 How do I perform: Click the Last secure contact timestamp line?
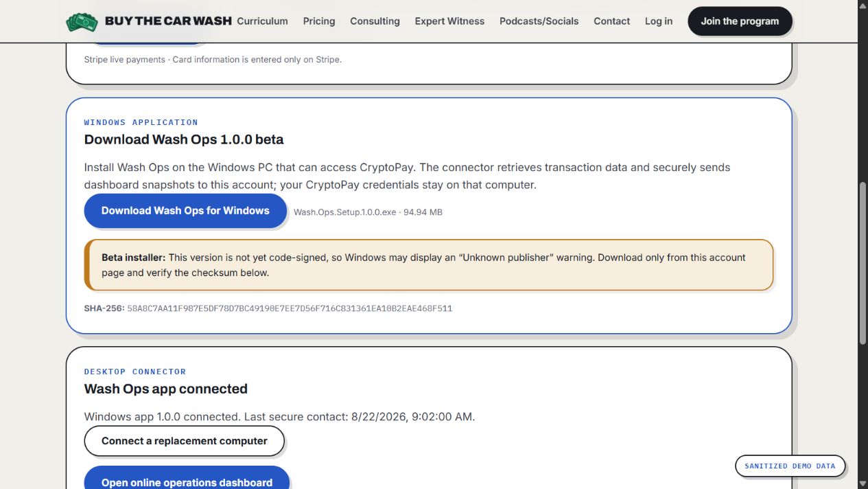[279, 416]
